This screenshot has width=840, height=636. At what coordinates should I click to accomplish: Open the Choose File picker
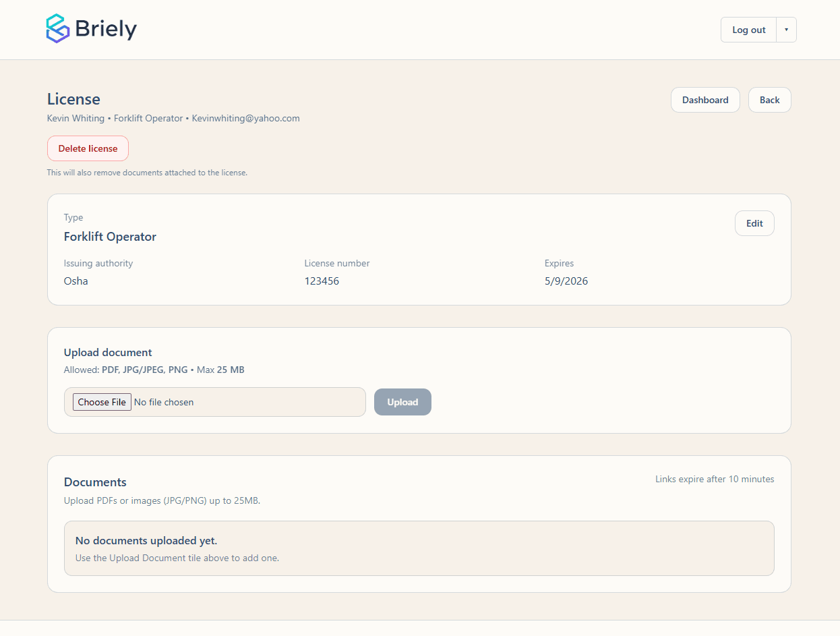click(x=102, y=402)
